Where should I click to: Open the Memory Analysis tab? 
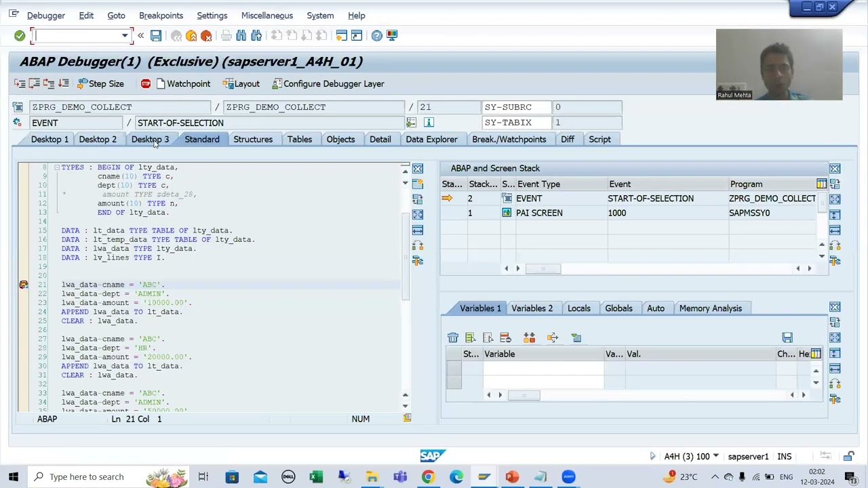point(711,308)
